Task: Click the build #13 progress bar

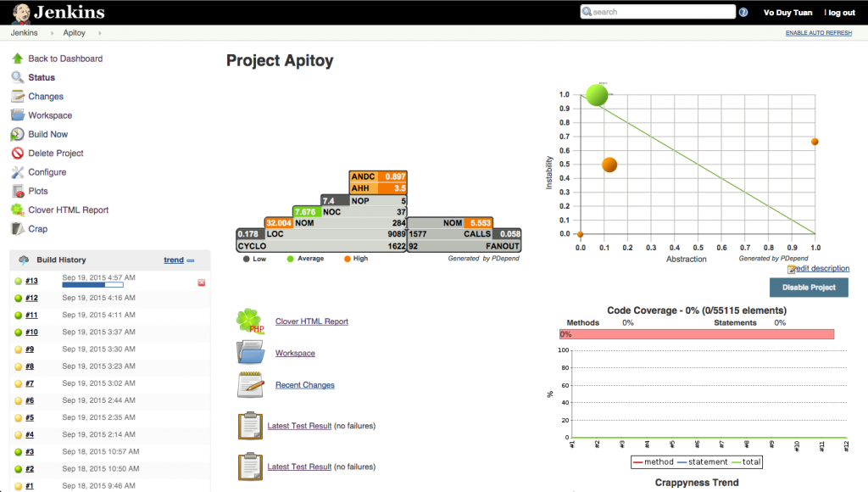Action: point(92,286)
